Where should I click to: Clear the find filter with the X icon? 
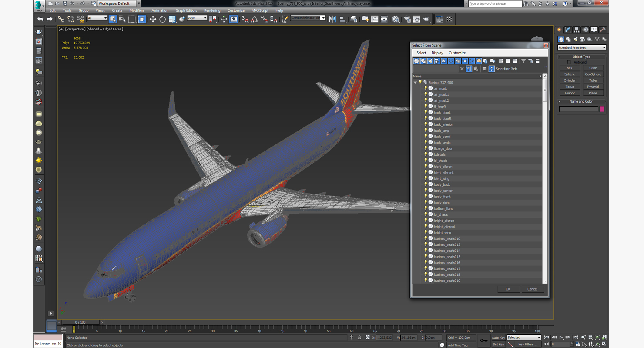point(462,69)
